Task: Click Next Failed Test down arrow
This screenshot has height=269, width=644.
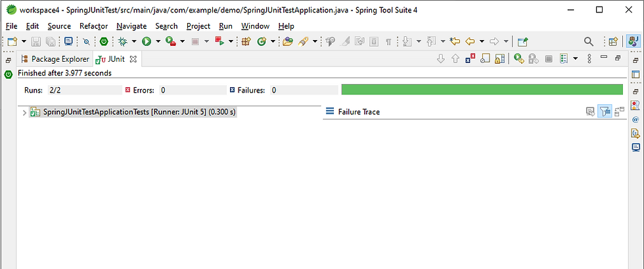Action: pyautogui.click(x=440, y=59)
